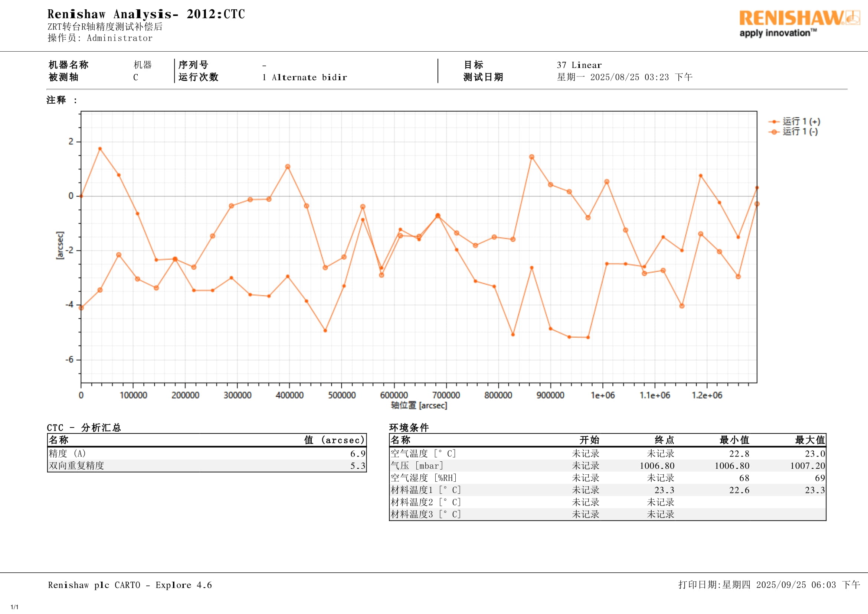
Task: Click the 运行 1 (-) legend marker
Action: tap(774, 131)
